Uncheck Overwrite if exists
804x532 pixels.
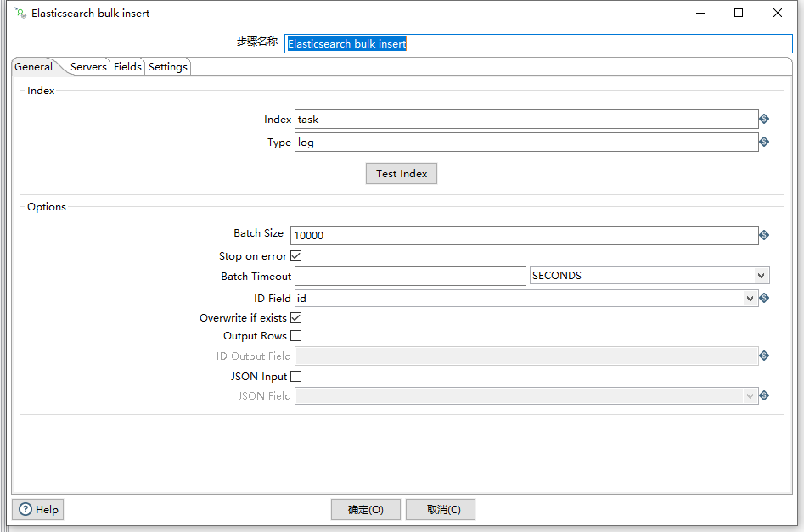(x=295, y=317)
